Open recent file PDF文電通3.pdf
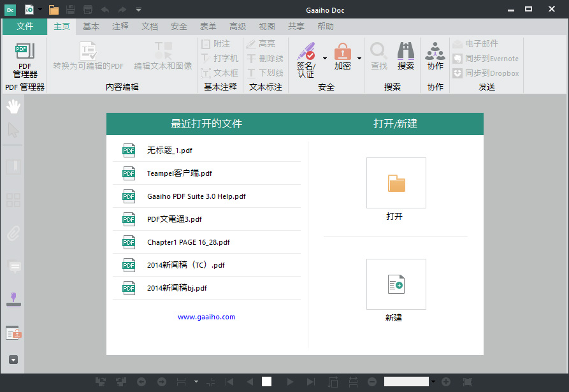The width and height of the screenshot is (569, 392). pyautogui.click(x=207, y=219)
